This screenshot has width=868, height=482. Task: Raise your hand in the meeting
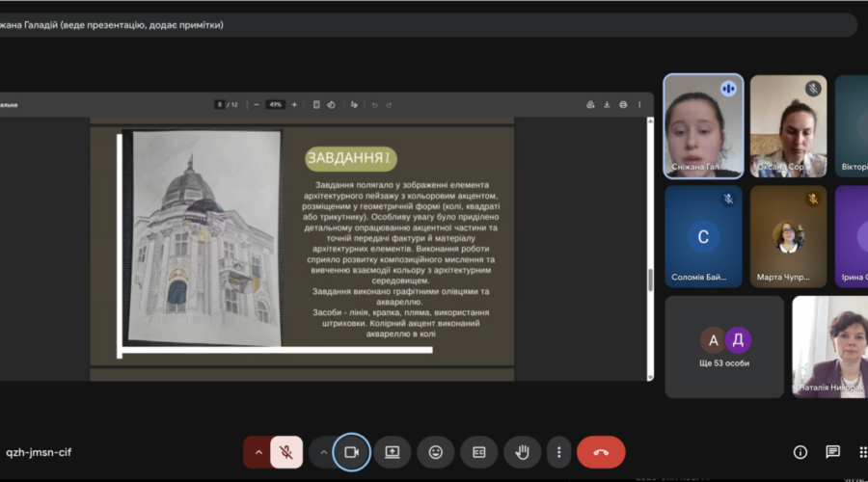tap(522, 452)
